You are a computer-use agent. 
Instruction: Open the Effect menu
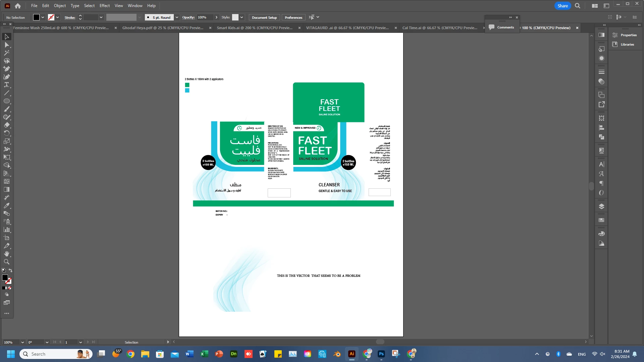coord(104,6)
